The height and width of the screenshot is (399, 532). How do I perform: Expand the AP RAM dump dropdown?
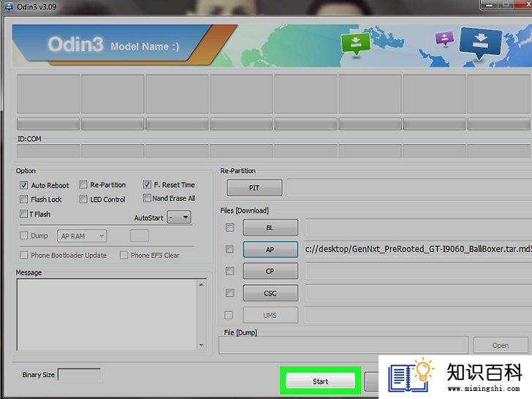(82, 236)
